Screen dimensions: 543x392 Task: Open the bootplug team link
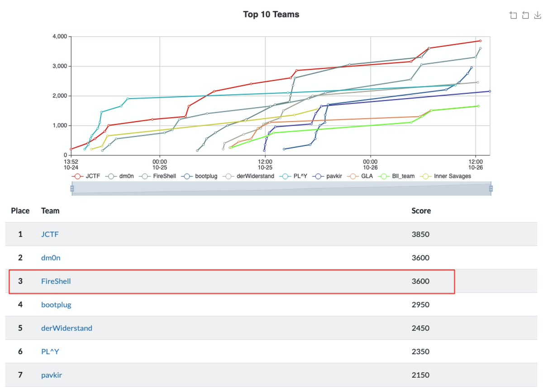[x=56, y=304]
